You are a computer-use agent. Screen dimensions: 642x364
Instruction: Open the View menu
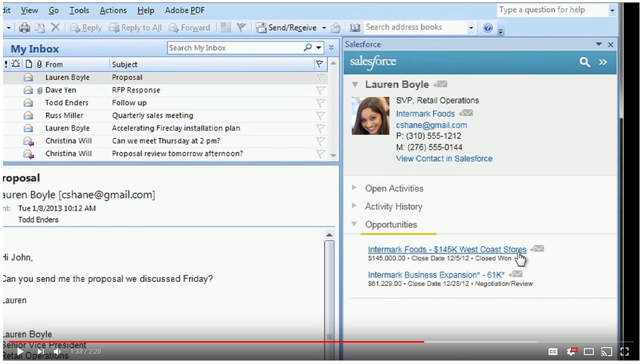click(x=29, y=10)
